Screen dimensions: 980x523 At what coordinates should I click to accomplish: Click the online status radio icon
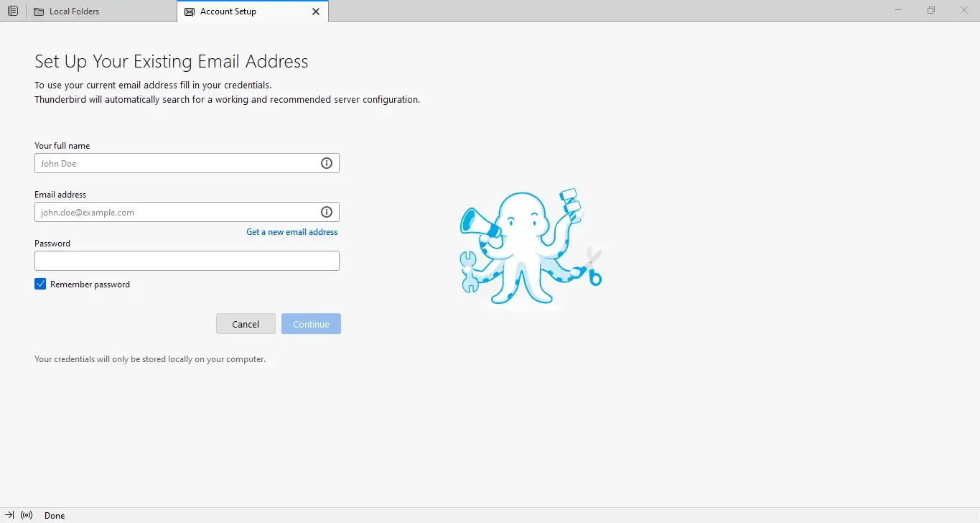click(27, 515)
